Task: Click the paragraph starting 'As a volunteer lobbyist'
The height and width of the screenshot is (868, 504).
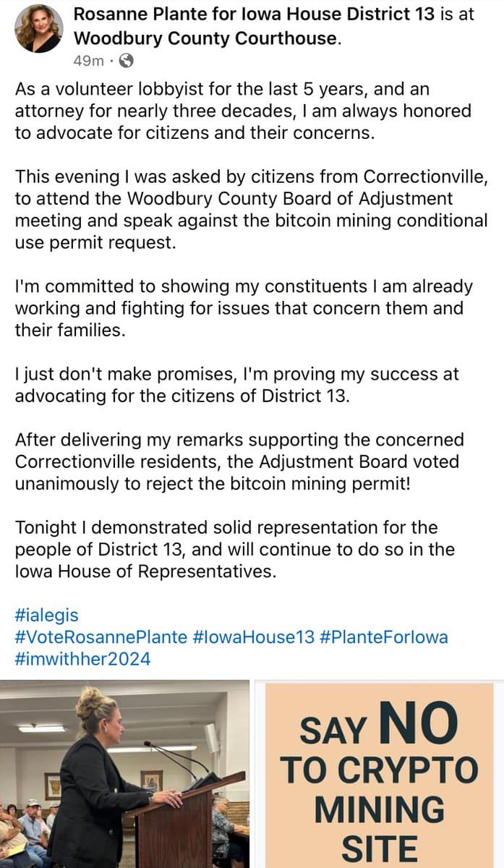Action: tap(243, 111)
